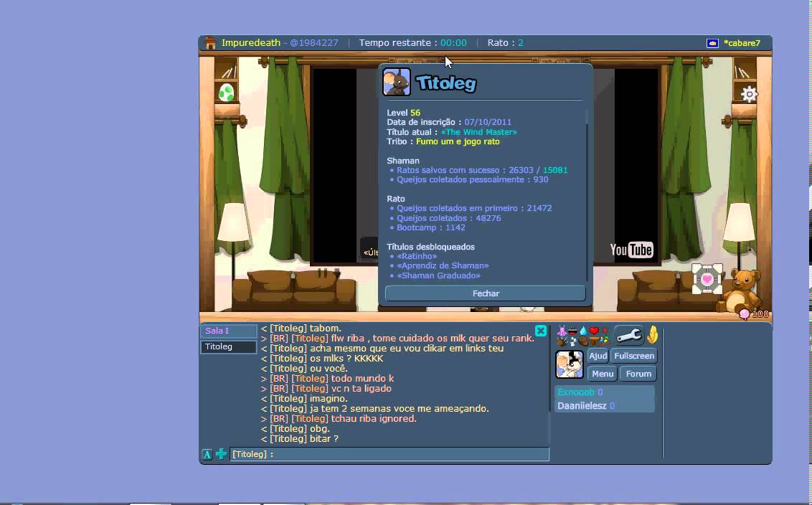
Task: Select the clapping mouse emote
Action: point(562,341)
